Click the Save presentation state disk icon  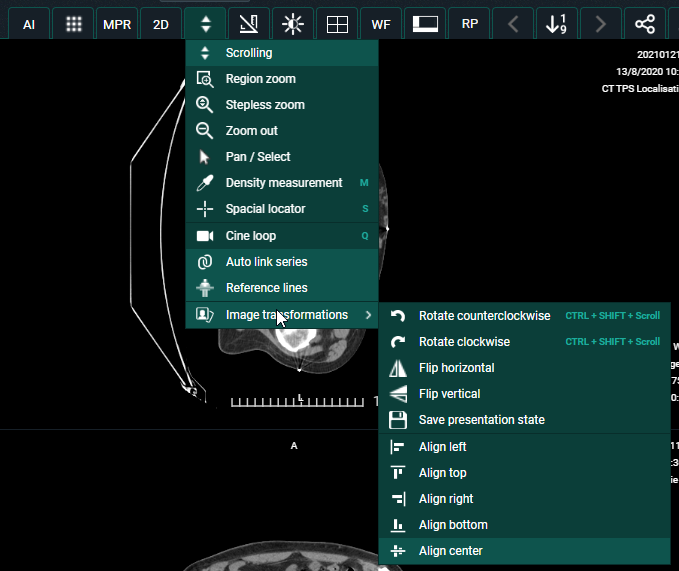[398, 420]
